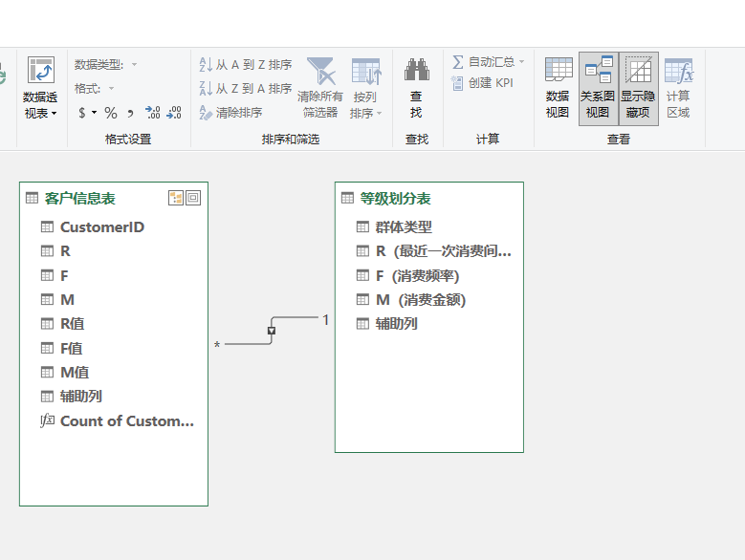Viewport: 745px width, 560px height.
Task: Increase decimal places
Action: tap(153, 113)
